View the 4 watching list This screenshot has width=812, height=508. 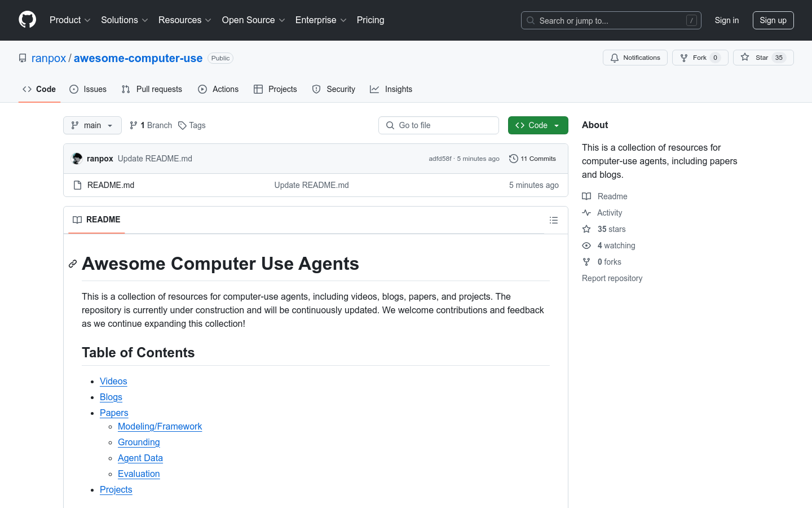click(609, 246)
